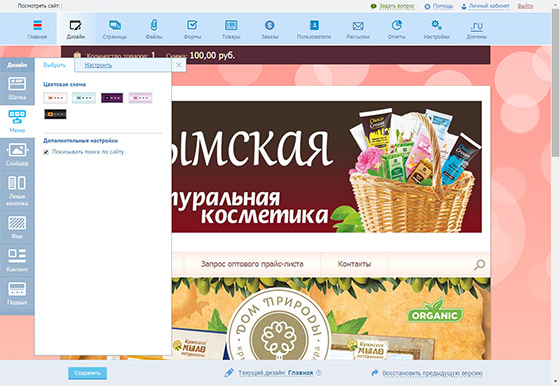Click the shopping bag cart icon
The height and width of the screenshot is (386, 560).
click(x=77, y=55)
